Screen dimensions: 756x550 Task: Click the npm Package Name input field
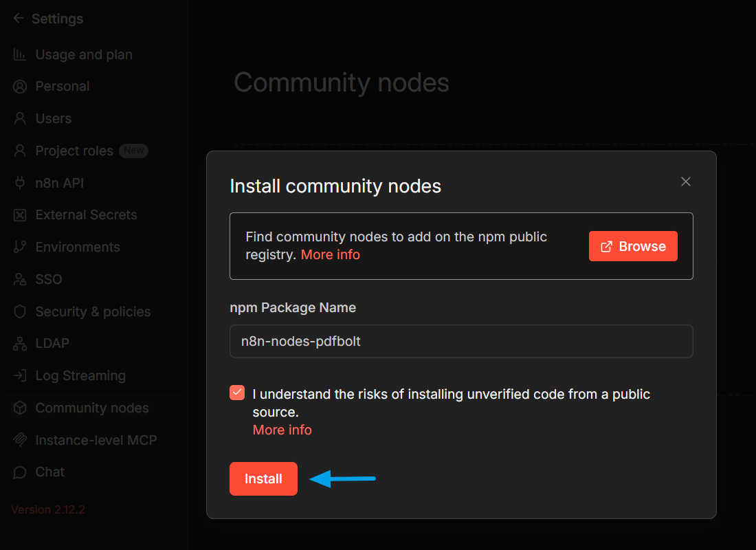coord(461,341)
